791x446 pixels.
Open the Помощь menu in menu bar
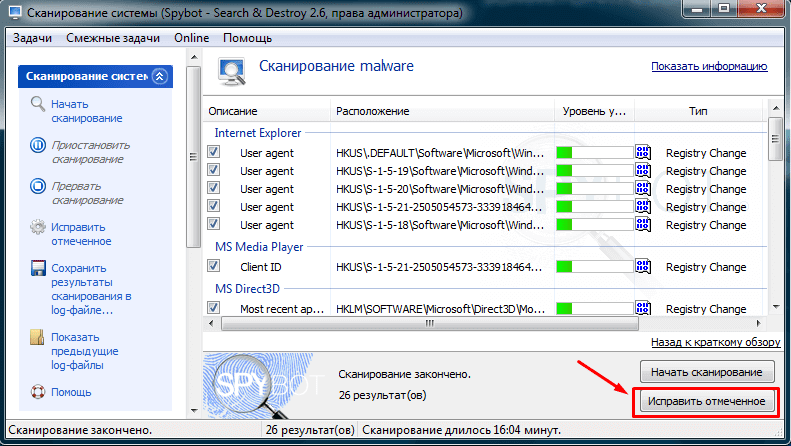coord(247,38)
